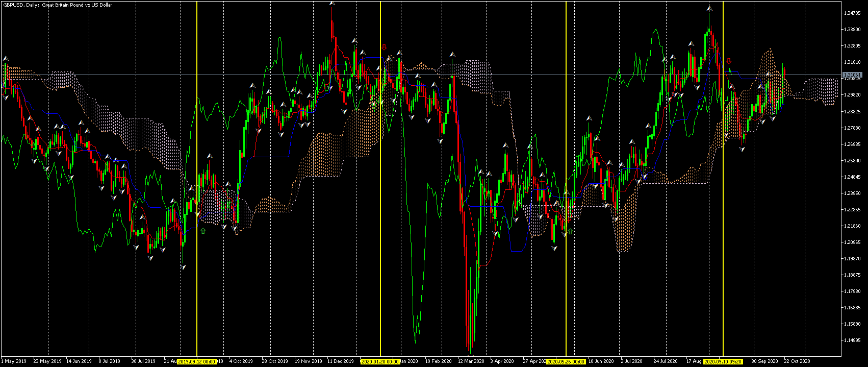Click the red sell arrow near the 2020.01.20 line
Screen dimensions: 868x367
click(384, 47)
